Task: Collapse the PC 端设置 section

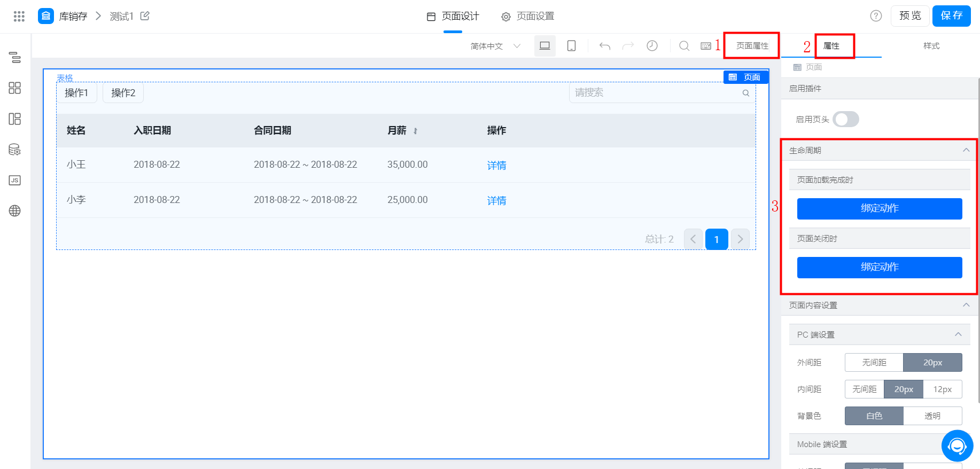Action: 958,334
